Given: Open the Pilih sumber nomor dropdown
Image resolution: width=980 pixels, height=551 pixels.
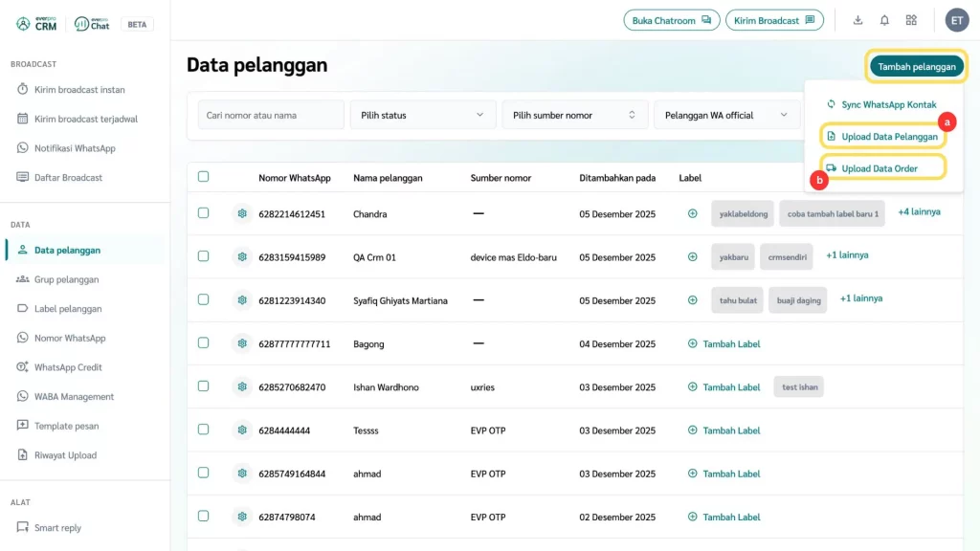Looking at the screenshot, I should [x=574, y=115].
